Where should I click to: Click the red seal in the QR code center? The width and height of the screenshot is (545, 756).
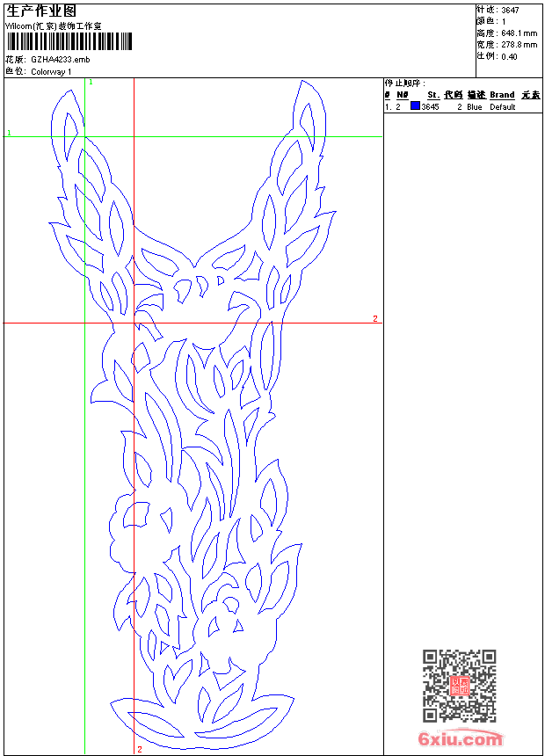tap(459, 686)
